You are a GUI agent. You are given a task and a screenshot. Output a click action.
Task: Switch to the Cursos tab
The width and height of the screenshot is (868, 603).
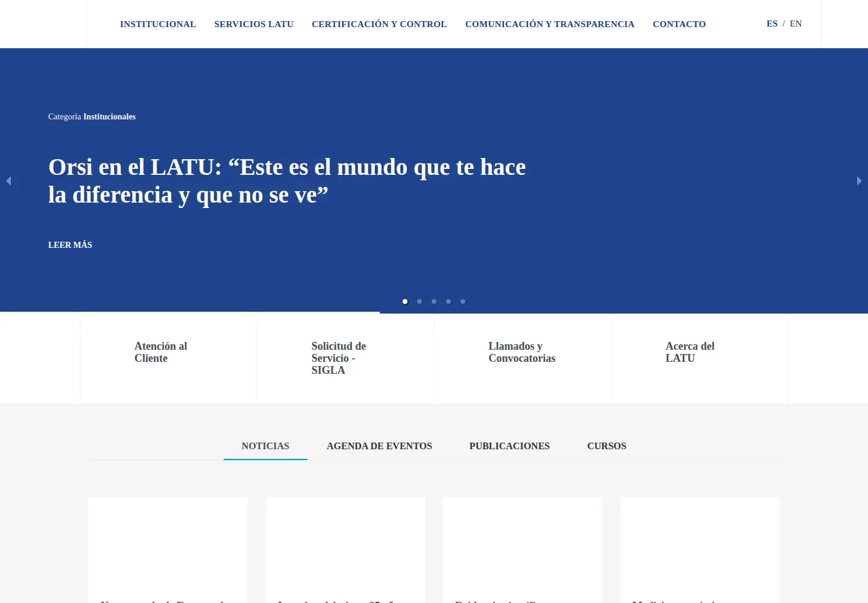(x=606, y=446)
